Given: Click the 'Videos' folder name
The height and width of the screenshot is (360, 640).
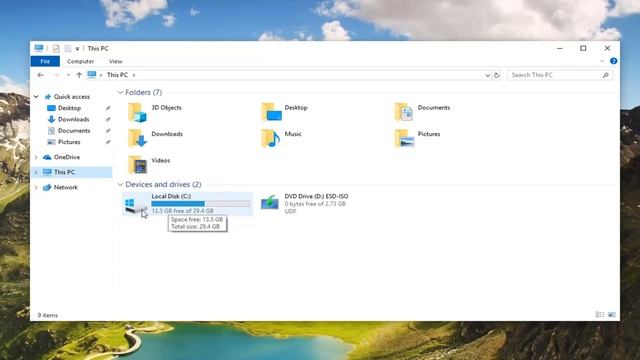Looking at the screenshot, I should [161, 160].
